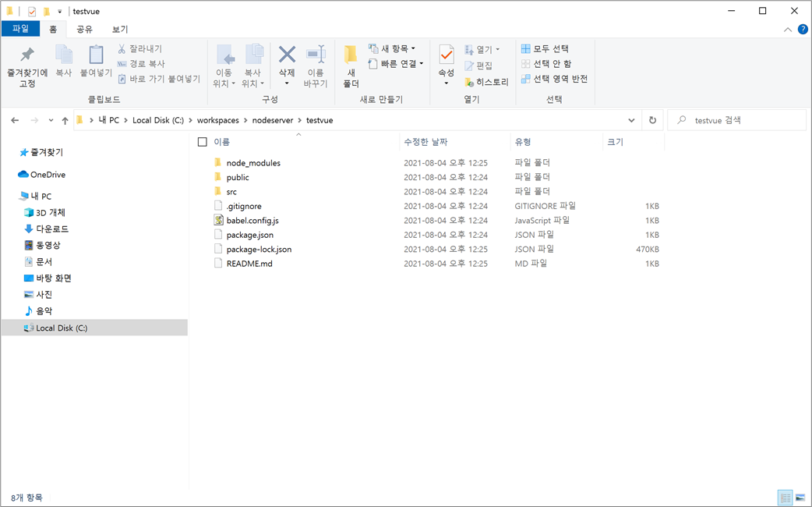812x507 pixels.
Task: Refresh the testvue folder view
Action: click(x=652, y=120)
